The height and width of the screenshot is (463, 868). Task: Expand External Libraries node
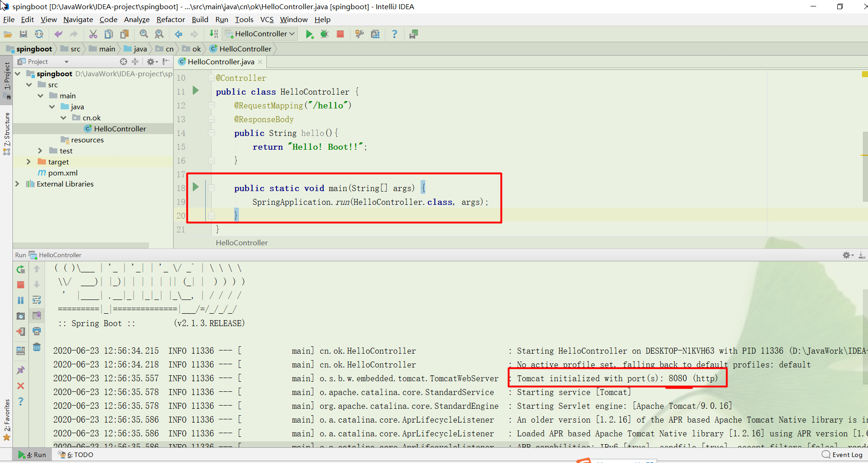(x=18, y=184)
